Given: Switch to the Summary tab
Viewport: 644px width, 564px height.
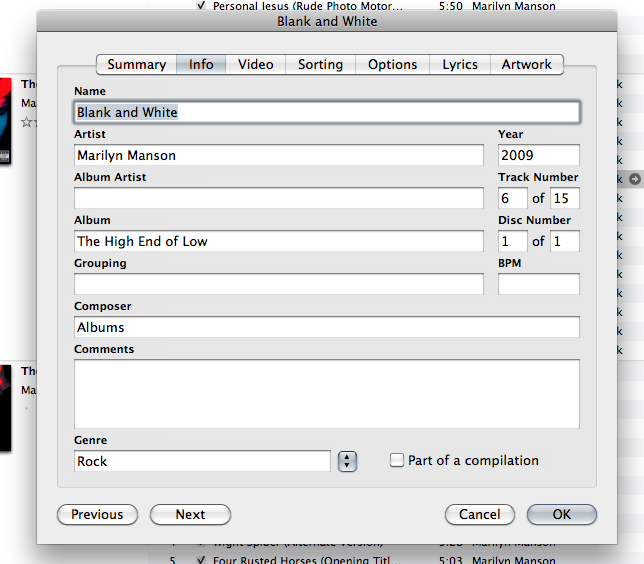Looking at the screenshot, I should point(136,64).
